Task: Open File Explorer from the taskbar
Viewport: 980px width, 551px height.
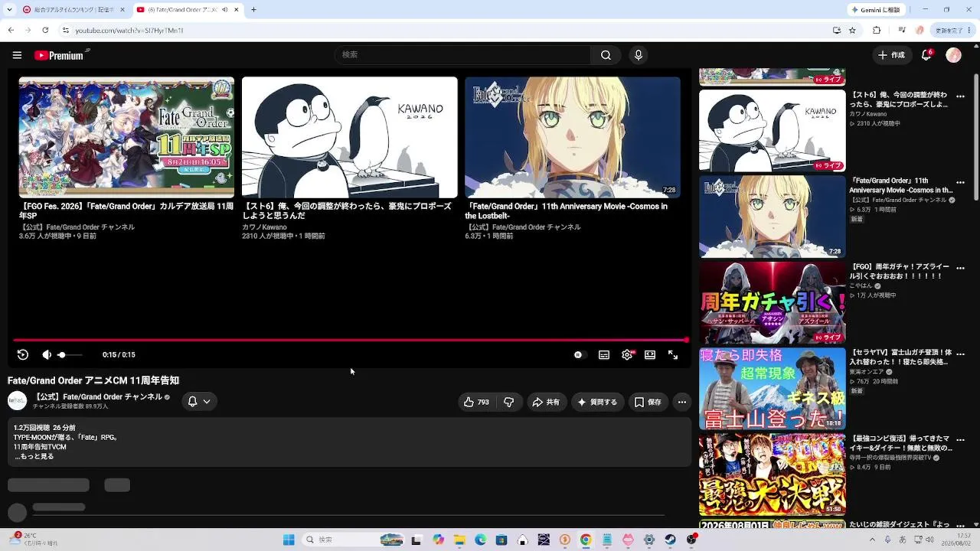Action: tap(459, 540)
